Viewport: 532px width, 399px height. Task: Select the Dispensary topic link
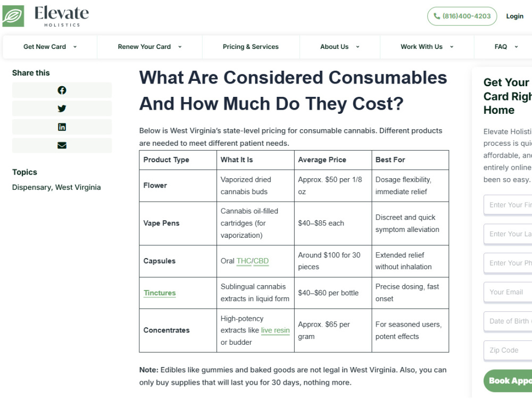pyautogui.click(x=31, y=187)
